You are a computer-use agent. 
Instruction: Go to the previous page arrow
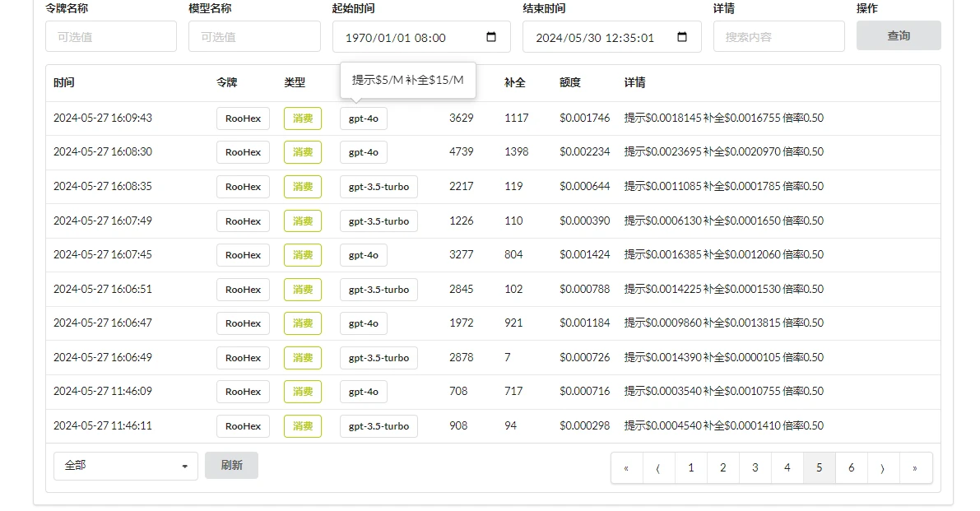pos(659,467)
